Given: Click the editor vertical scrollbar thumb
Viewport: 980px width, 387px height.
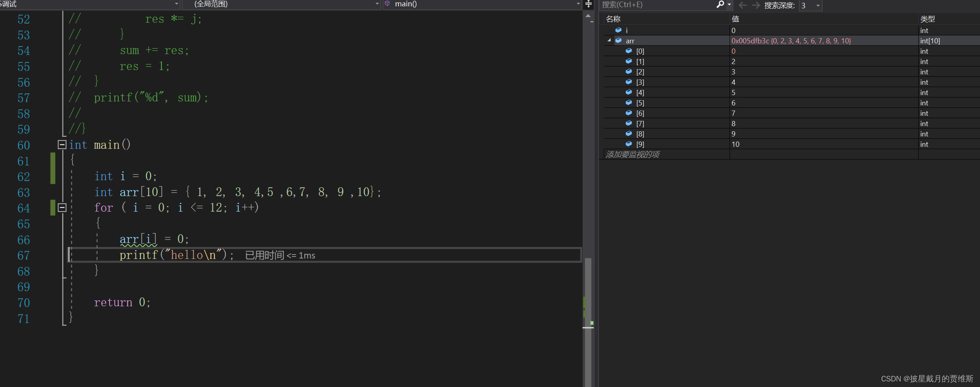Looking at the screenshot, I should coord(588,322).
